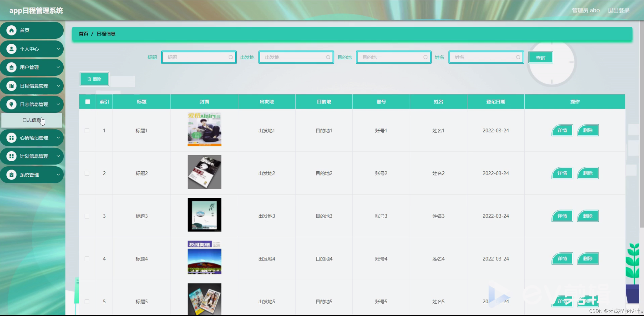Check the checkbox for row 1
644x316 pixels.
pos(87,131)
